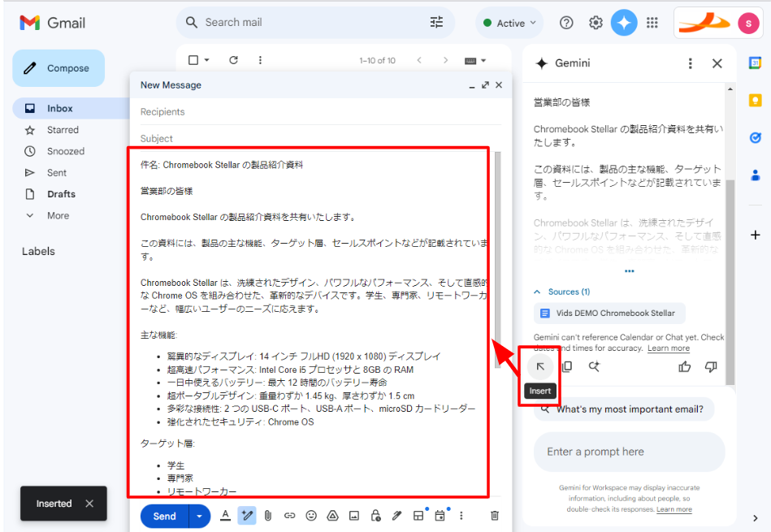The image size is (771, 532).
Task: Get add-ons with the plus icon
Action: pos(756,235)
